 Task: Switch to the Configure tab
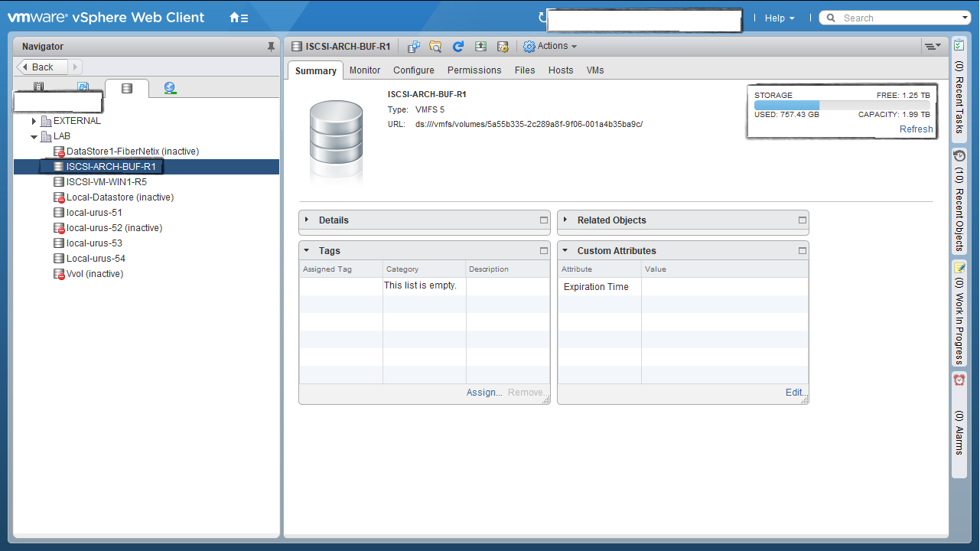(413, 70)
